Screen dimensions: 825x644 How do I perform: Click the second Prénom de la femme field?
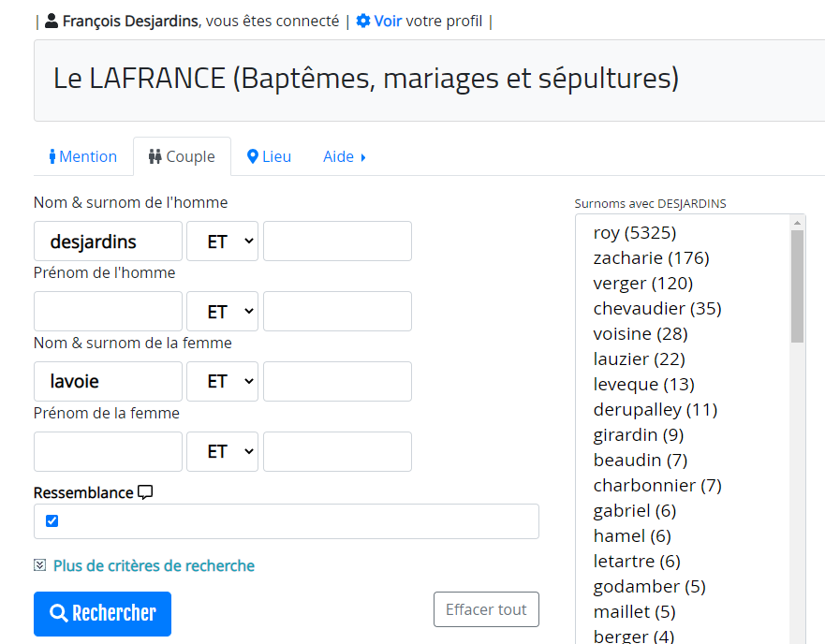coord(337,451)
